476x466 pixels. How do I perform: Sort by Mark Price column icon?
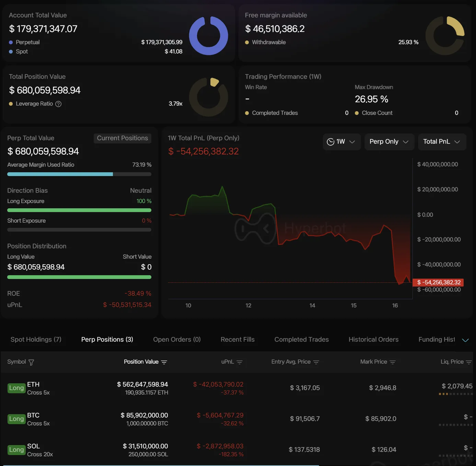(393, 362)
